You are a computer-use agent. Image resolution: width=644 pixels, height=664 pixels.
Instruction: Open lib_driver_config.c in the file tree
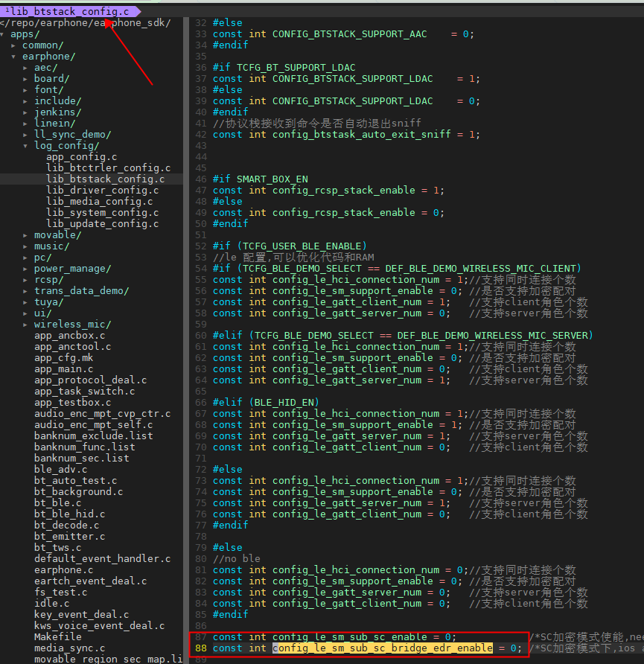103,190
